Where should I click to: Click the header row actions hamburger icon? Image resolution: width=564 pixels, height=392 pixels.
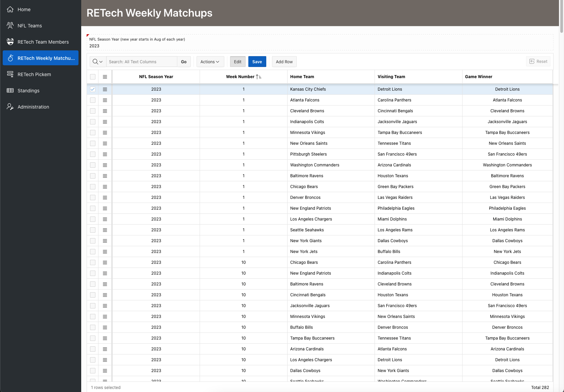click(105, 77)
